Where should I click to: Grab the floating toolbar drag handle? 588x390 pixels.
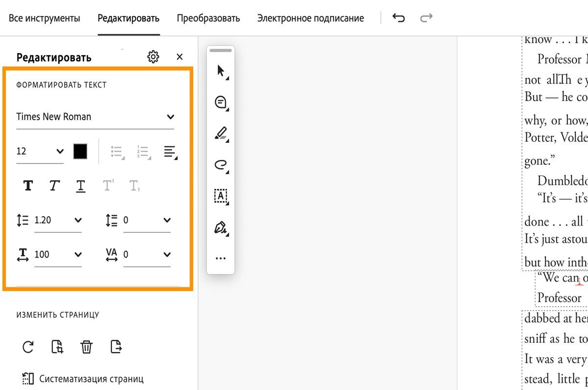[x=220, y=50]
